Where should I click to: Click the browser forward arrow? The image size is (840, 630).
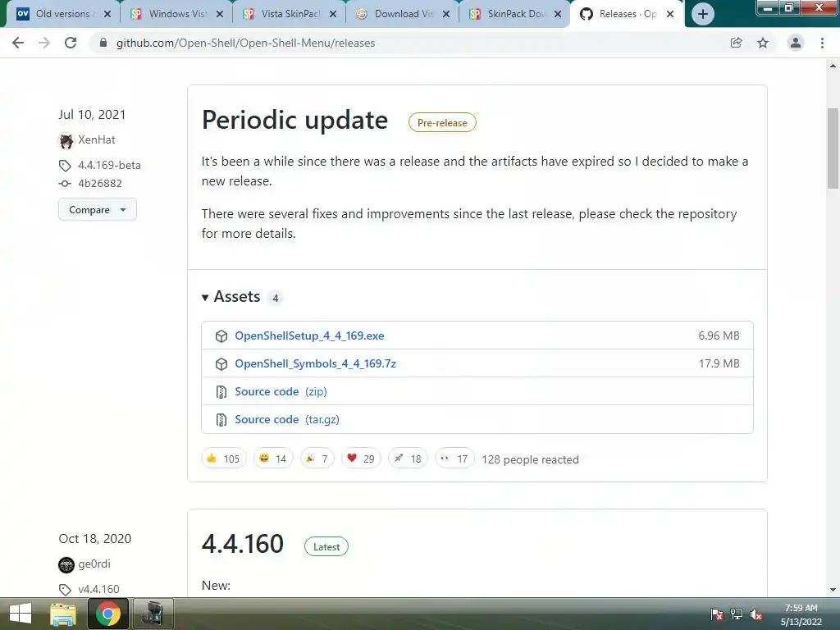point(44,43)
